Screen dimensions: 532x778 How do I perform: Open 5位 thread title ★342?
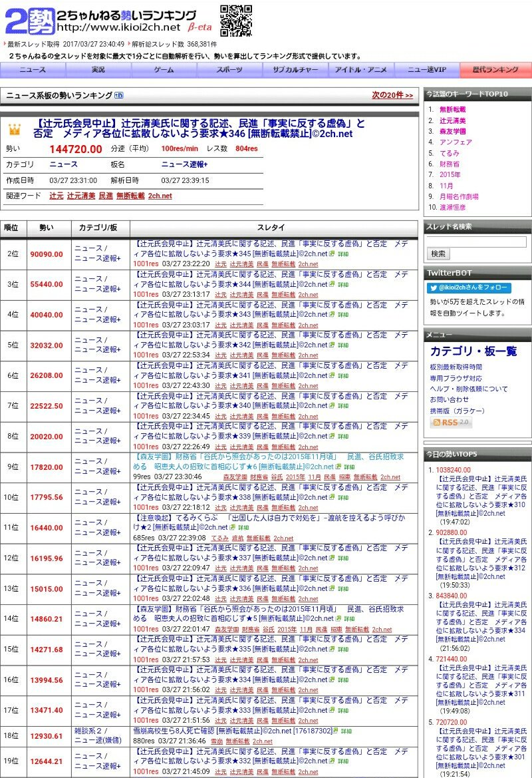(x=271, y=340)
